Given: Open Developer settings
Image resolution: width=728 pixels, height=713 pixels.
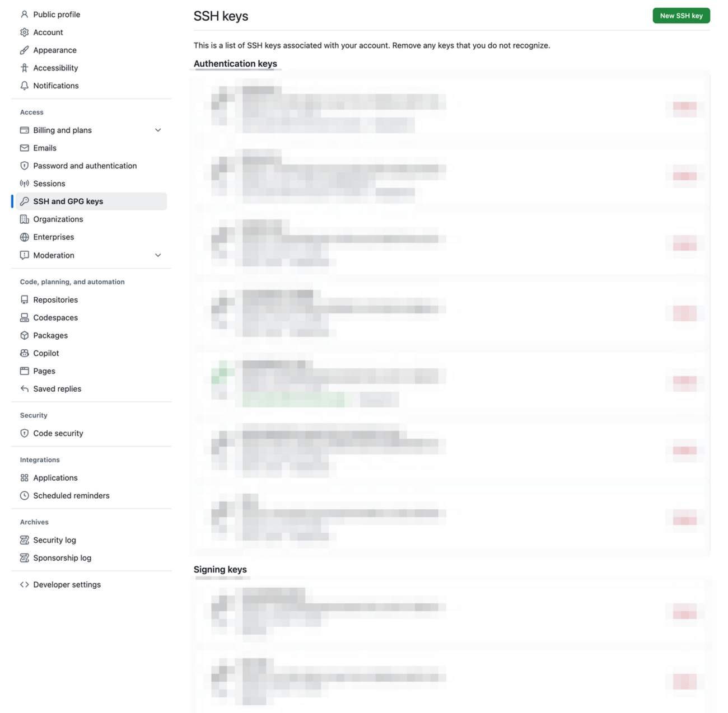Looking at the screenshot, I should click(x=67, y=584).
